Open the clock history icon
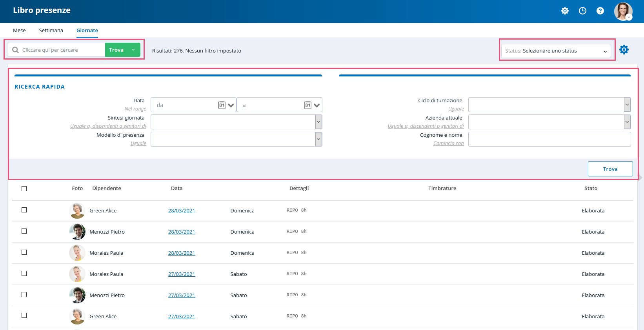644x330 pixels. click(x=582, y=11)
